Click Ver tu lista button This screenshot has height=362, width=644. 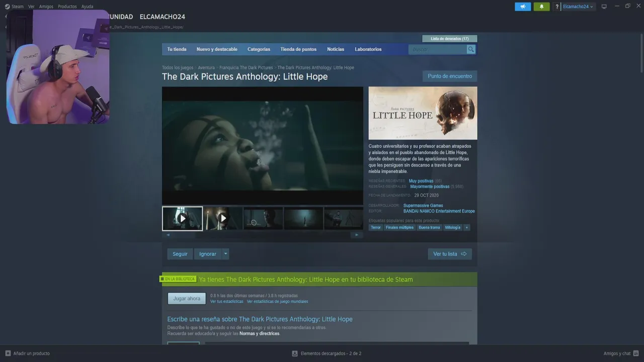tap(450, 254)
